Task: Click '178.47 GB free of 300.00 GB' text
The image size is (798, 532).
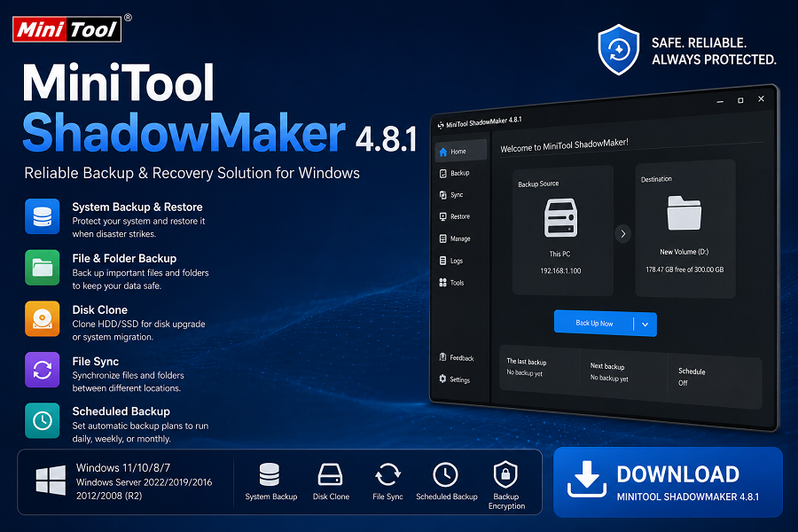Action: (x=685, y=270)
